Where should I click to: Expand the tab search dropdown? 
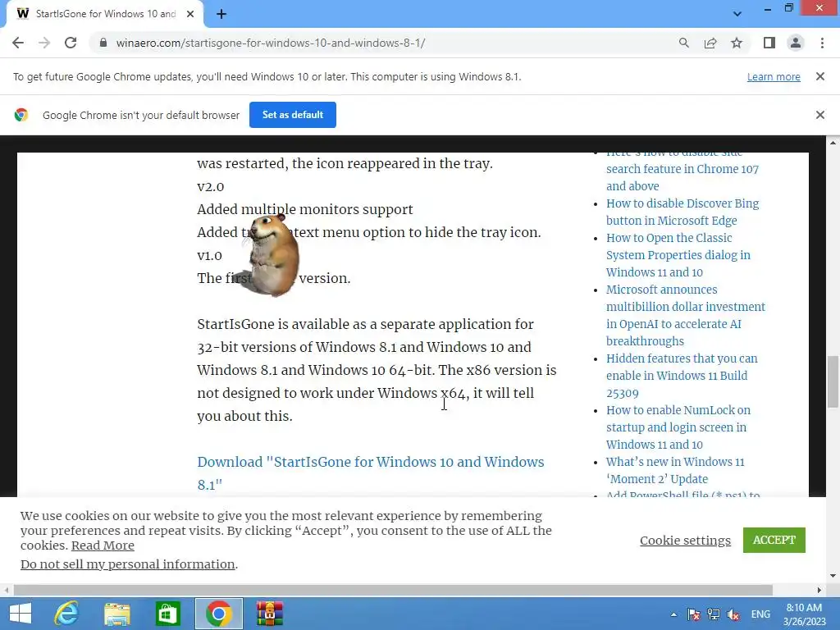pos(737,14)
